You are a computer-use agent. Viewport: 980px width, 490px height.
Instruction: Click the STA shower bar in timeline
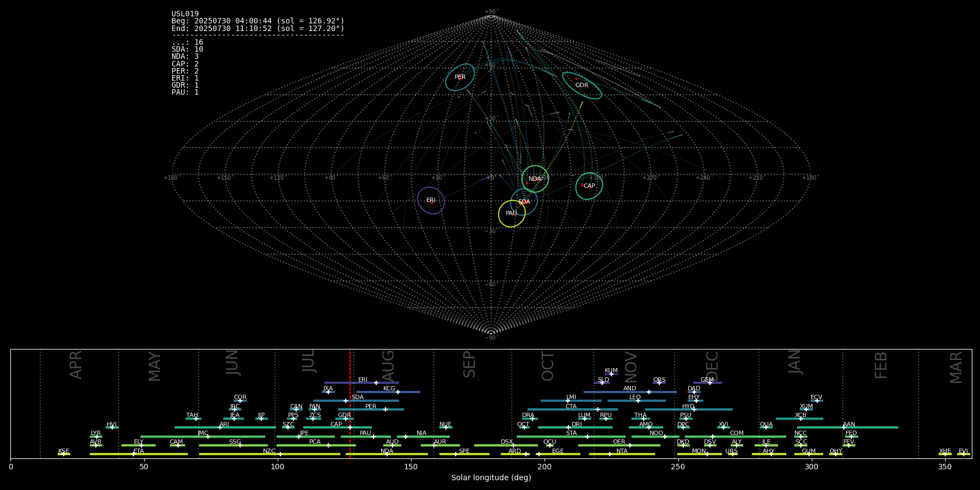(571, 437)
